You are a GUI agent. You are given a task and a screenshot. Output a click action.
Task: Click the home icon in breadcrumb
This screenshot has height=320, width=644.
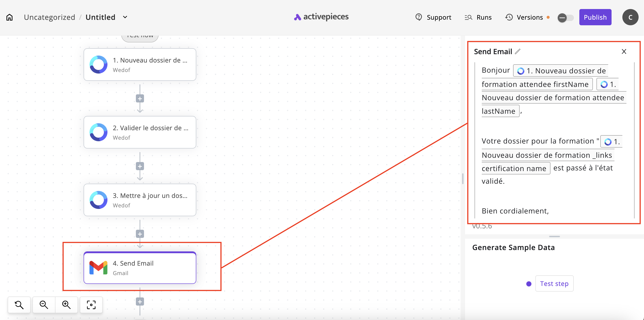pos(9,17)
